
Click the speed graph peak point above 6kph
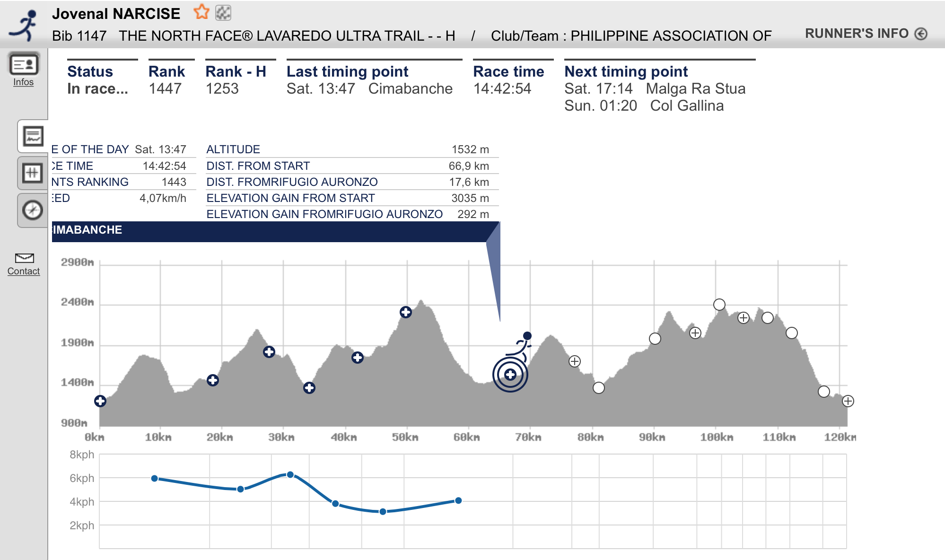[290, 474]
